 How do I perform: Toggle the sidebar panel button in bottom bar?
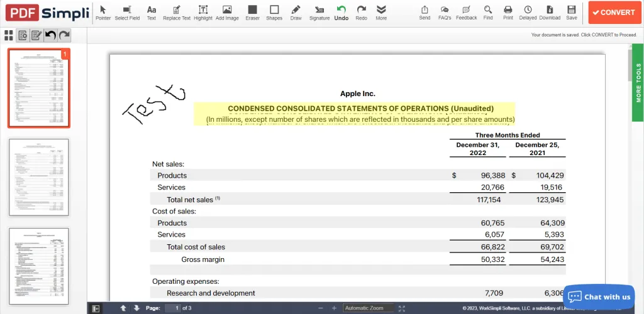pyautogui.click(x=96, y=308)
